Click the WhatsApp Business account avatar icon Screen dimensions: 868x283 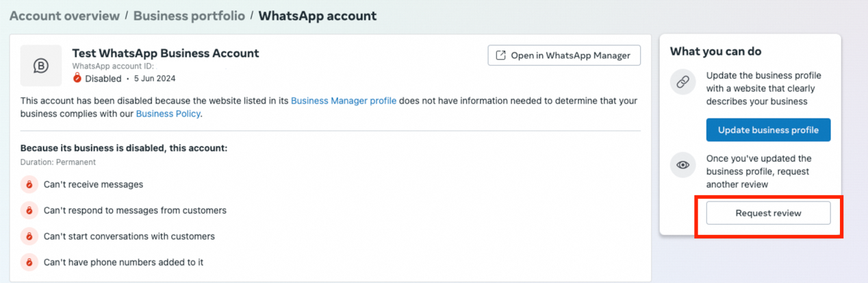[40, 65]
